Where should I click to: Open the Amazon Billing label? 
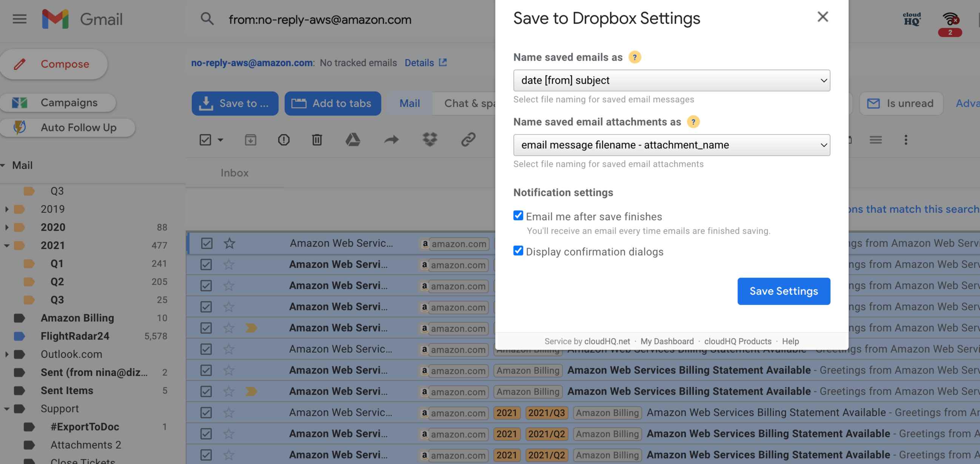click(77, 318)
